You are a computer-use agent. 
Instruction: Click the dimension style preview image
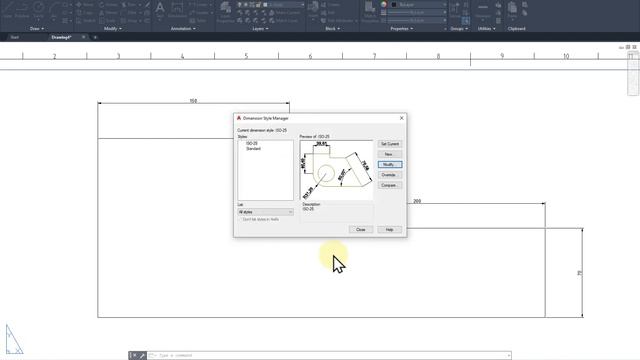(x=336, y=170)
